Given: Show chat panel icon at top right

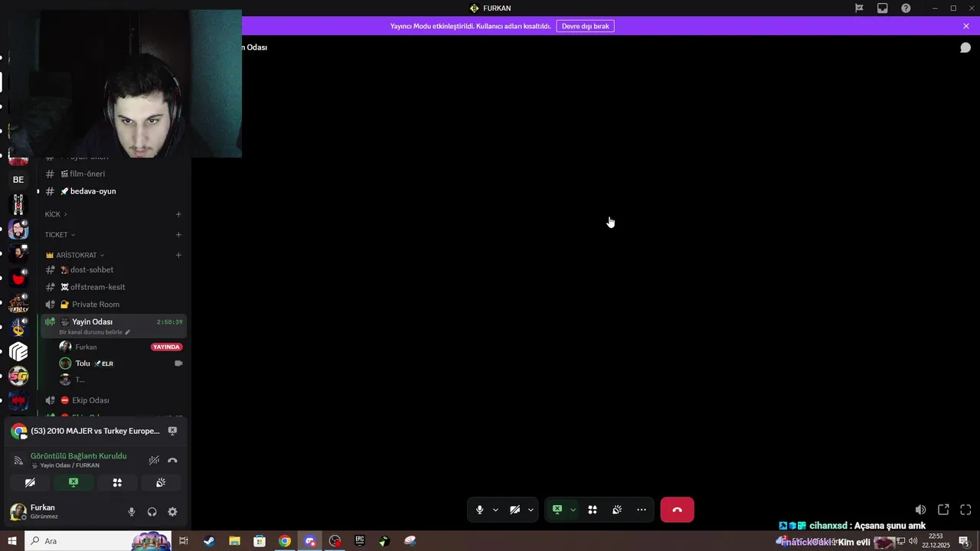Looking at the screenshot, I should (965, 47).
